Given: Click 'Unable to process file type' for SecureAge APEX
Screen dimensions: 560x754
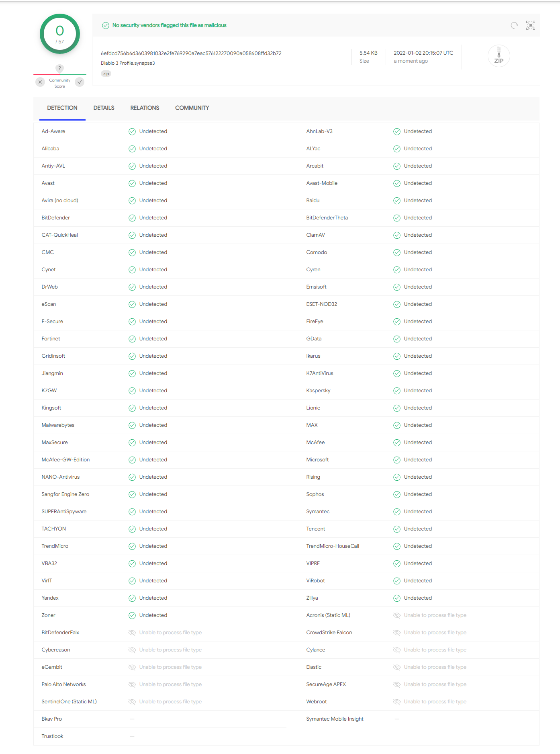Looking at the screenshot, I should pyautogui.click(x=435, y=684).
